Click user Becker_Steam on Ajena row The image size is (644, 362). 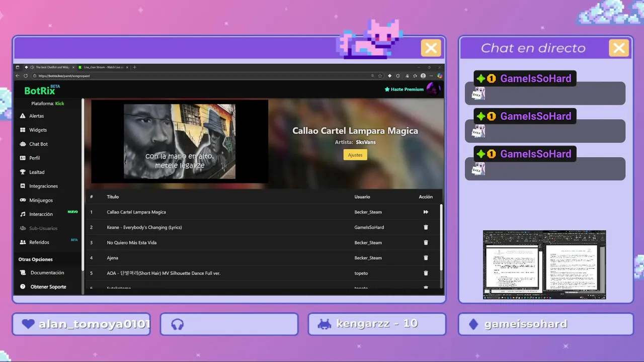(368, 258)
